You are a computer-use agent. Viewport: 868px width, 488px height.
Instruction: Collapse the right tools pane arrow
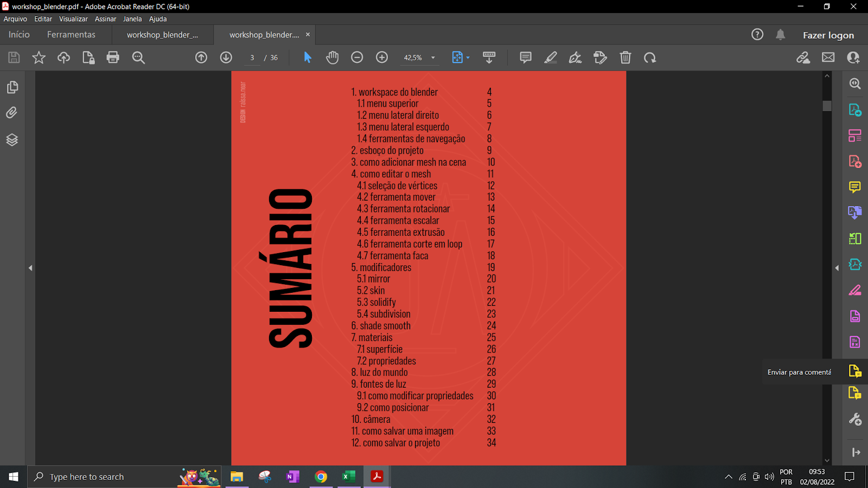click(837, 268)
